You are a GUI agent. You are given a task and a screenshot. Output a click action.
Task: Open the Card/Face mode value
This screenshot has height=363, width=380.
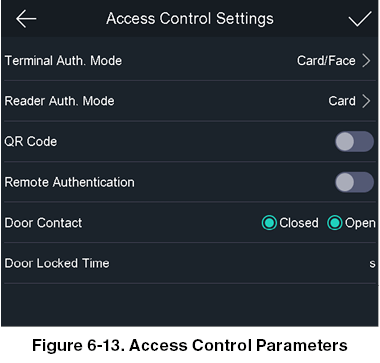point(326,61)
